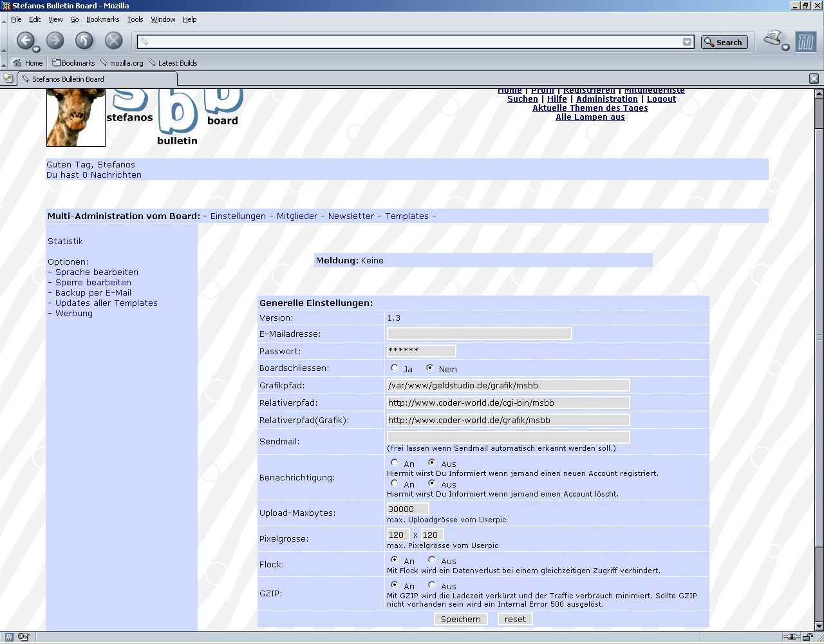Stop loading with the Stop button
The width and height of the screenshot is (824, 644).
click(x=113, y=41)
